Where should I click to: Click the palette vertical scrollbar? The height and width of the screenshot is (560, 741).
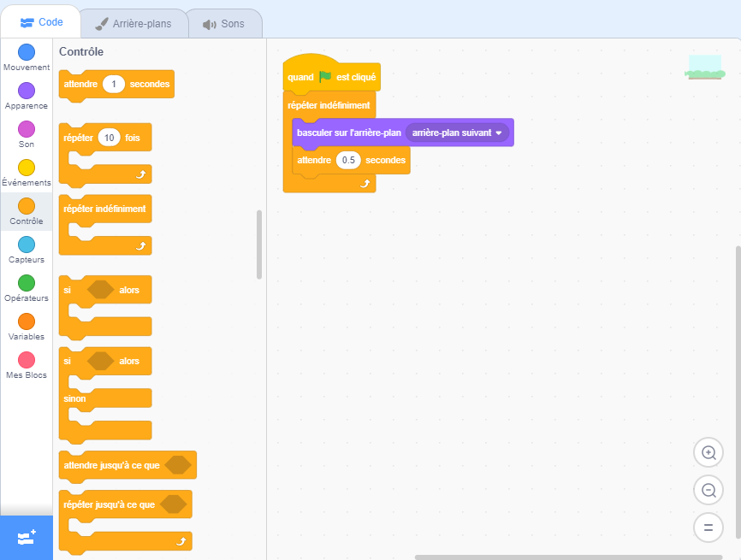pyautogui.click(x=259, y=244)
